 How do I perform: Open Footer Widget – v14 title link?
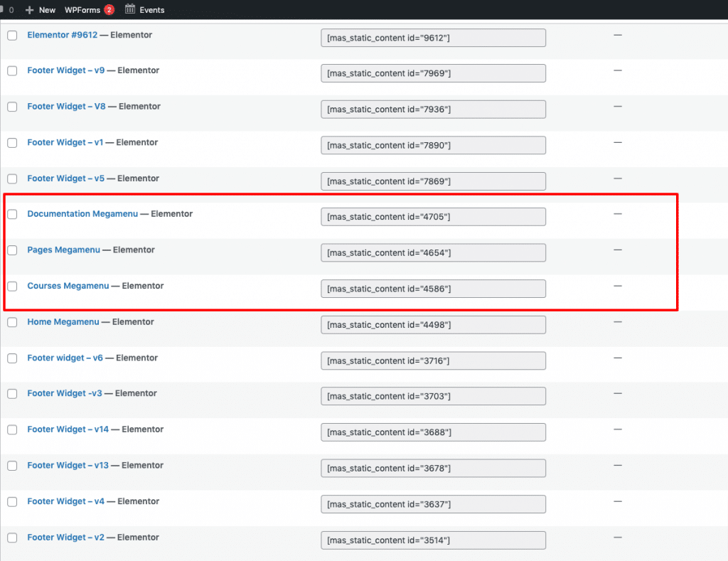[x=68, y=429]
